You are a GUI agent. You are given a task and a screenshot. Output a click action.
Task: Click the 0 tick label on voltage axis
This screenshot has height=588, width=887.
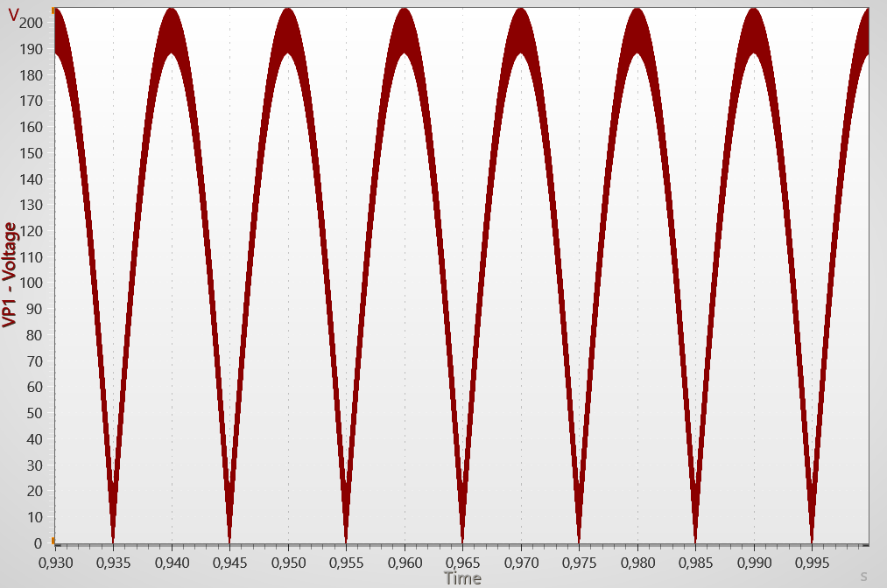pos(38,543)
